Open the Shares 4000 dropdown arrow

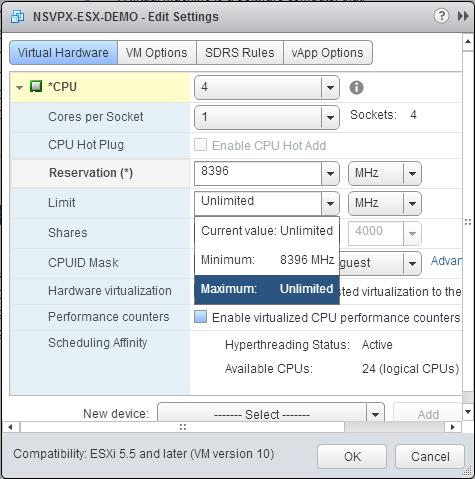pyautogui.click(x=412, y=233)
